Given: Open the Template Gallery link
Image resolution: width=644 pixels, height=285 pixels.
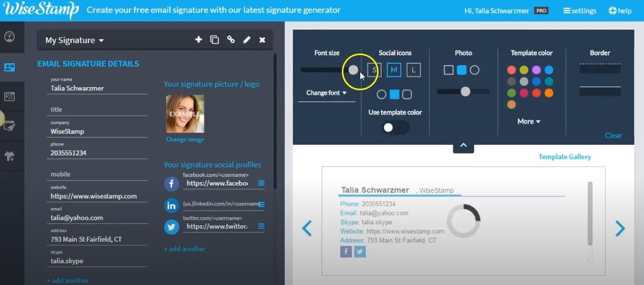Looking at the screenshot, I should click(x=565, y=157).
